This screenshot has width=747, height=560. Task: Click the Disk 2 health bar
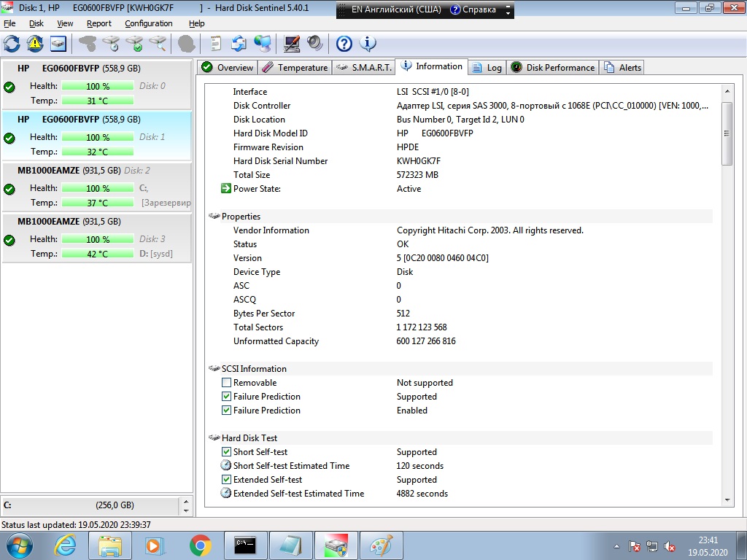click(98, 188)
